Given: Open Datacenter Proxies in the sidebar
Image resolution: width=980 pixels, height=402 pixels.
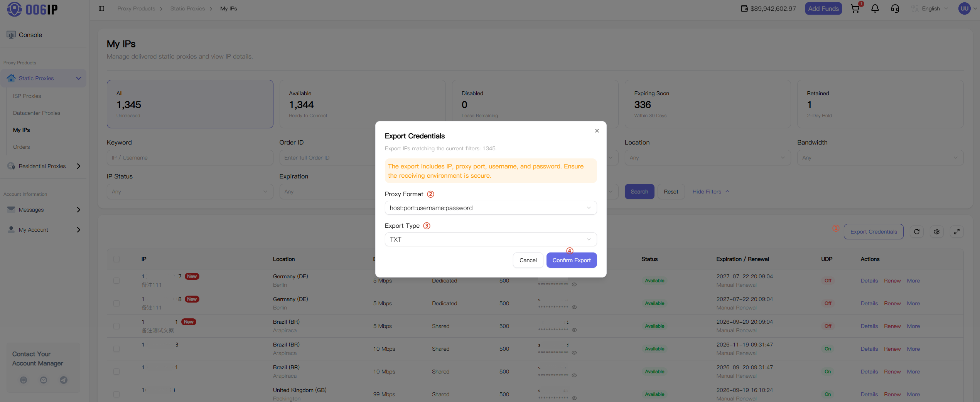Looking at the screenshot, I should click(37, 113).
